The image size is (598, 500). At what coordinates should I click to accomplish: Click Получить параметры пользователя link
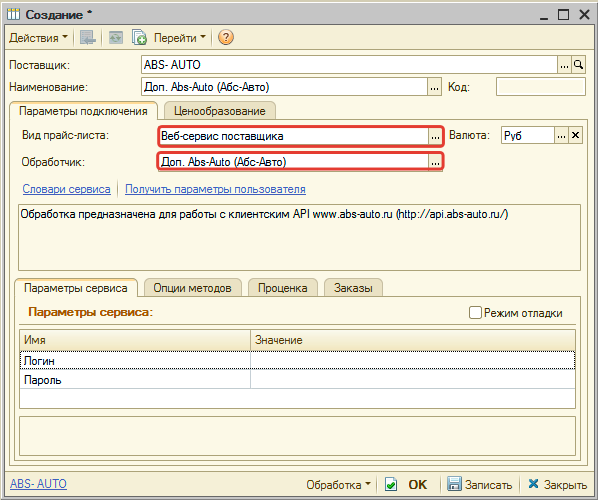pos(215,189)
